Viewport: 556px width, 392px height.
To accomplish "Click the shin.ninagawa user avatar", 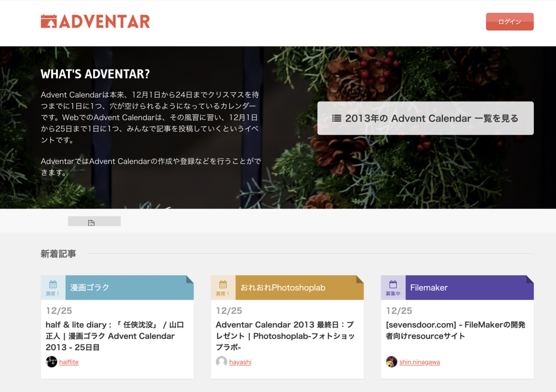I will pos(392,361).
